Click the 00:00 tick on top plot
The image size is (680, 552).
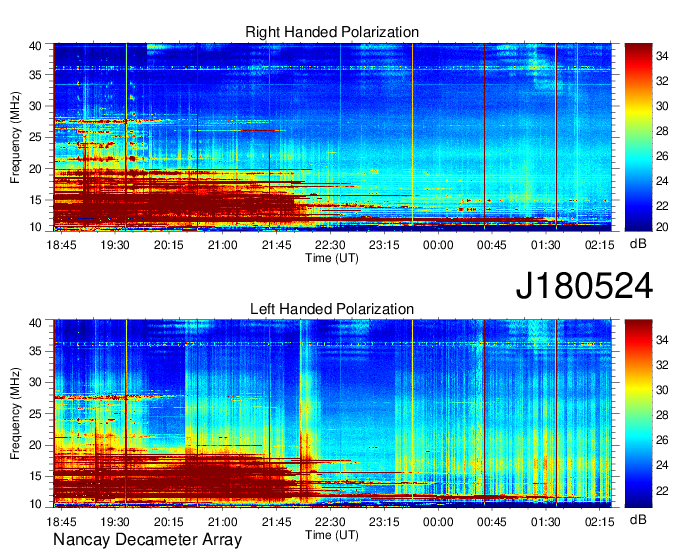point(438,245)
